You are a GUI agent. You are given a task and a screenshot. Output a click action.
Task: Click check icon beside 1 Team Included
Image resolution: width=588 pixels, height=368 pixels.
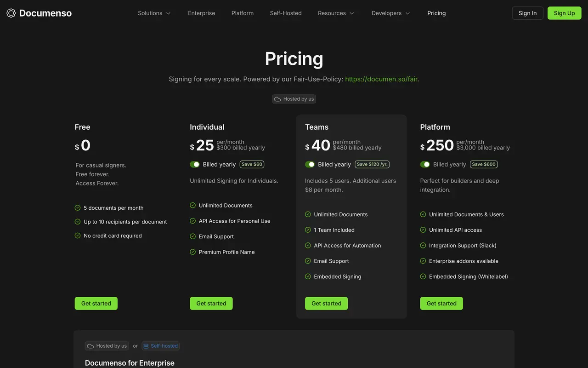[308, 230]
